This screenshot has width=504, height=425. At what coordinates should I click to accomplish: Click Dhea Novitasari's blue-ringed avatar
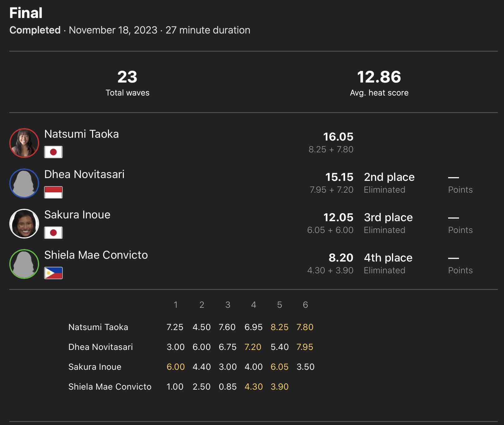24,183
